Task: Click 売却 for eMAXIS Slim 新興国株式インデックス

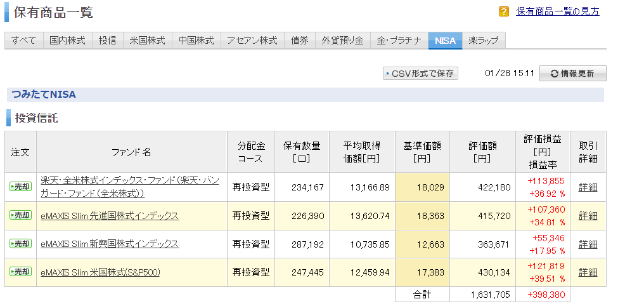Action: 20,244
